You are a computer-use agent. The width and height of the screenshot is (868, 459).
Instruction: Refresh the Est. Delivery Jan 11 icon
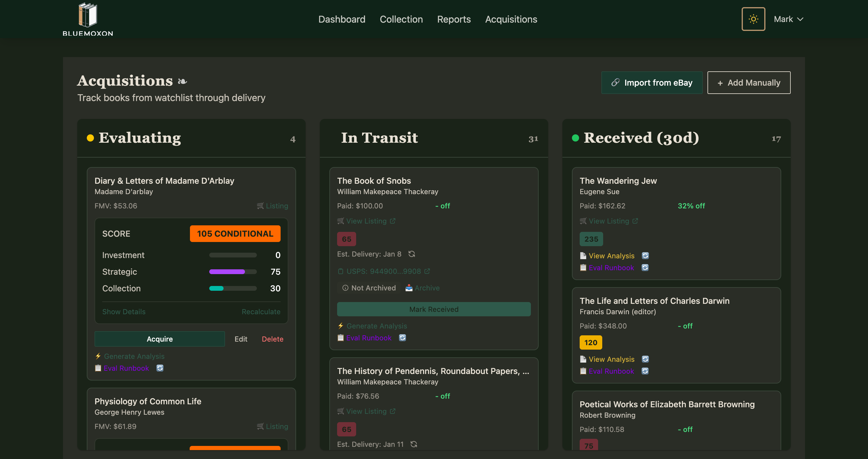click(414, 444)
